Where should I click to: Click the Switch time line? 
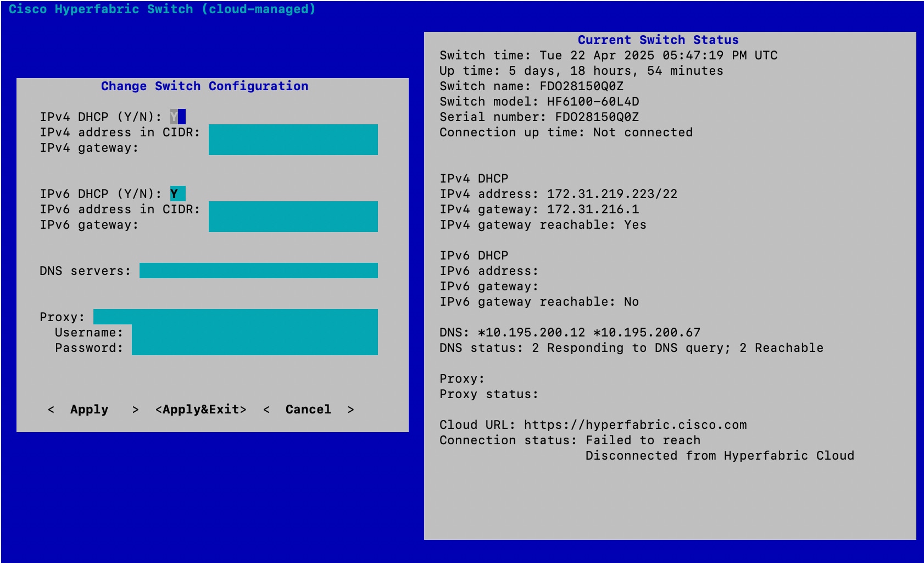click(x=609, y=56)
